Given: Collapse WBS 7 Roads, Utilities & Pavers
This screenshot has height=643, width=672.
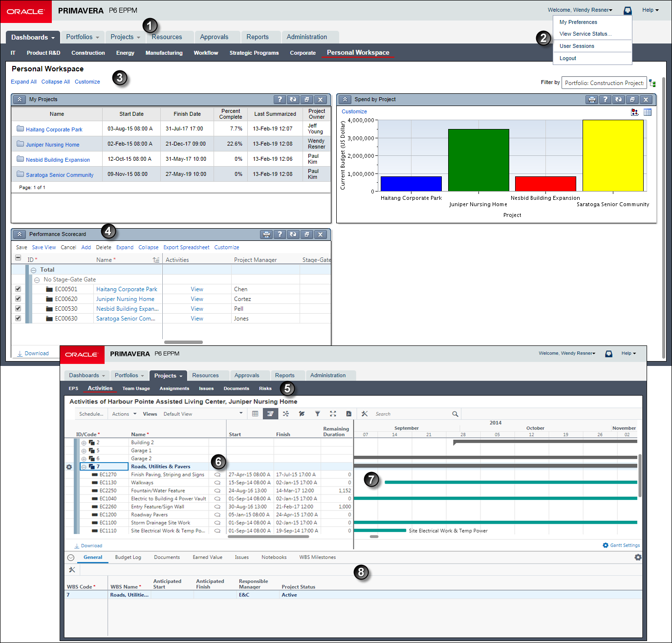Looking at the screenshot, I should (x=84, y=467).
